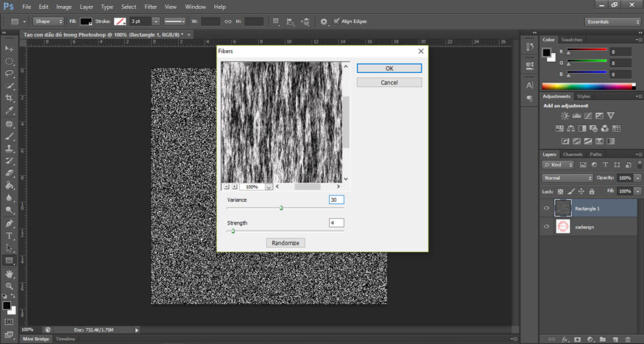This screenshot has height=344, width=644.
Task: Toggle Lock all
Action: [x=592, y=191]
